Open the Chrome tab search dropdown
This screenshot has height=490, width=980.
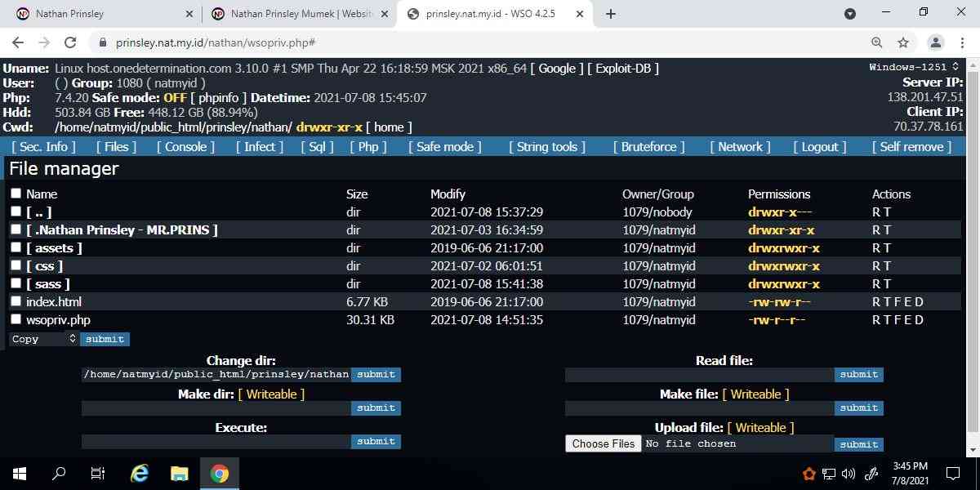850,14
